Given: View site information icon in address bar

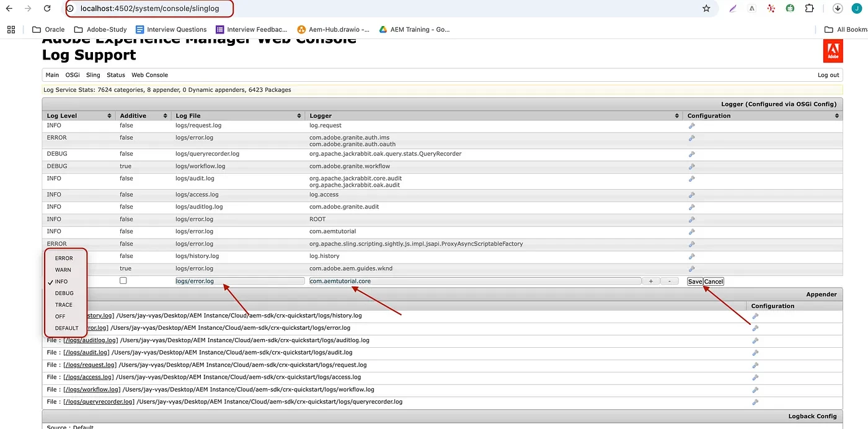Looking at the screenshot, I should click(70, 9).
